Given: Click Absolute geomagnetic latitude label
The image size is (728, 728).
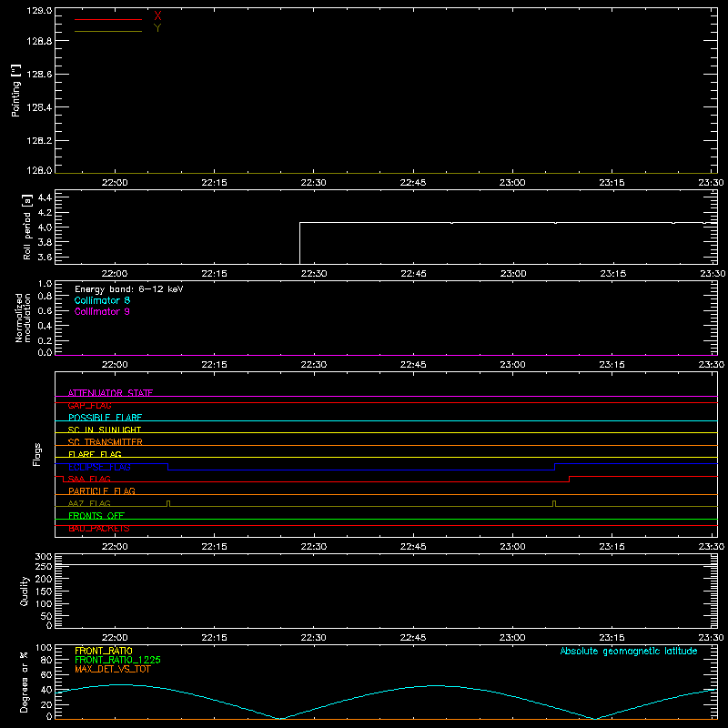Looking at the screenshot, I should point(629,652).
